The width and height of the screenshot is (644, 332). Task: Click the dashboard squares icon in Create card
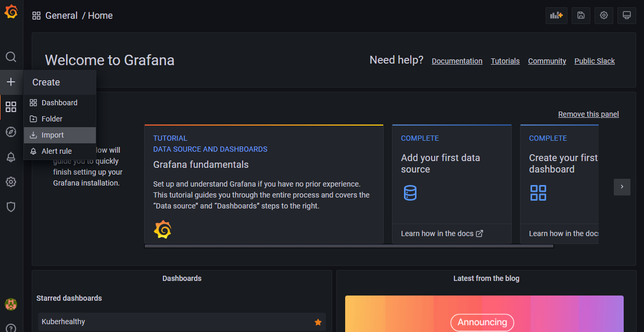click(x=538, y=193)
